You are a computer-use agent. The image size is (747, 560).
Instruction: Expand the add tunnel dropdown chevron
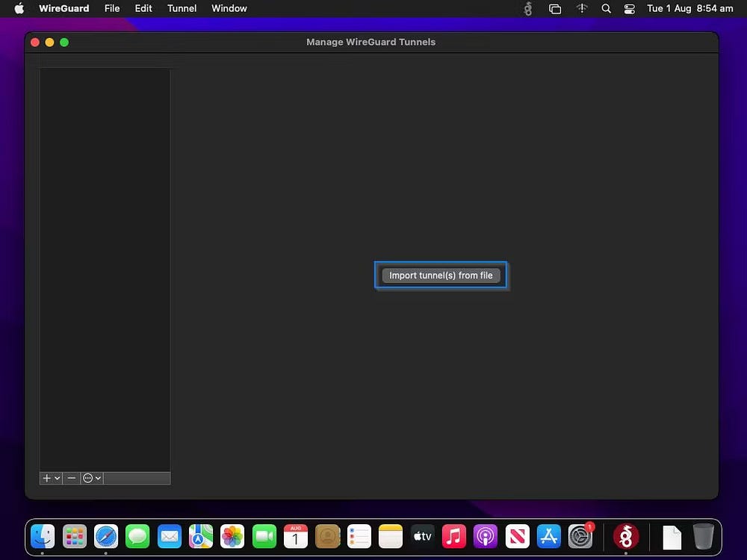(x=57, y=478)
